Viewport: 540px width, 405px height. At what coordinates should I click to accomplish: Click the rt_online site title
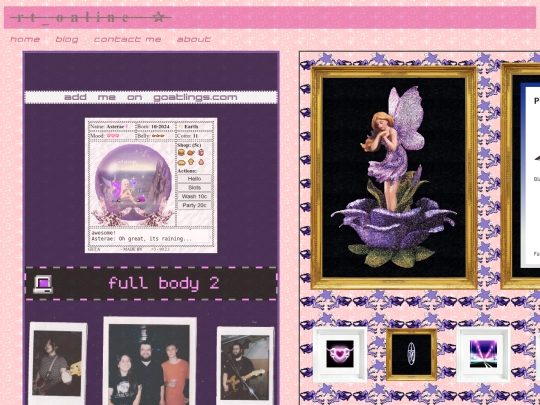point(91,17)
